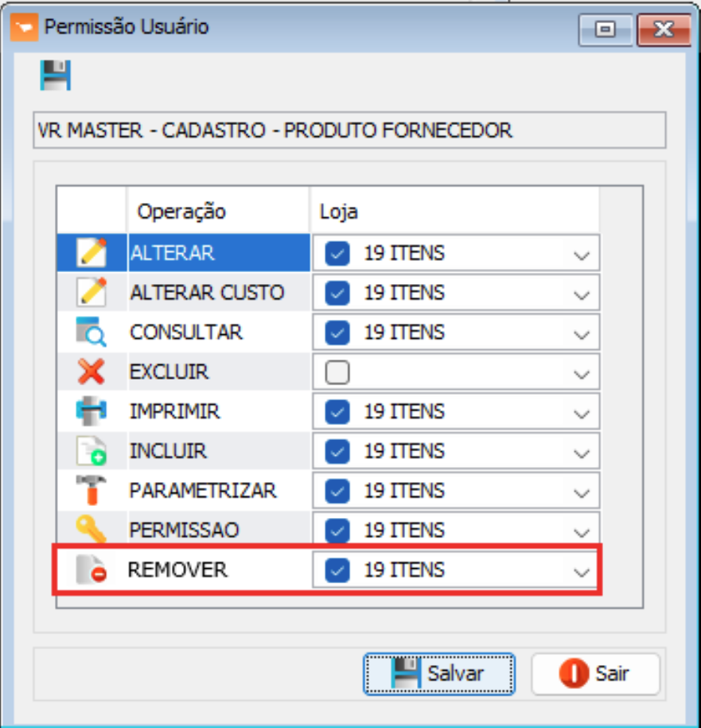Click the PARAMETRIZAR hammer icon

pos(92,490)
